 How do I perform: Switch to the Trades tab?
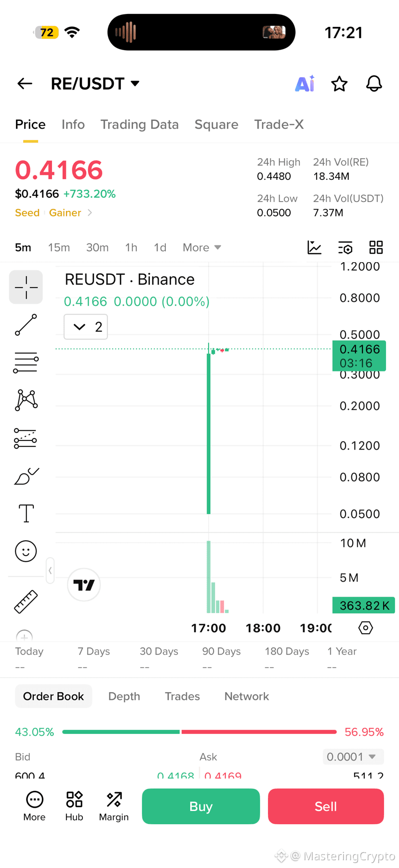(182, 696)
